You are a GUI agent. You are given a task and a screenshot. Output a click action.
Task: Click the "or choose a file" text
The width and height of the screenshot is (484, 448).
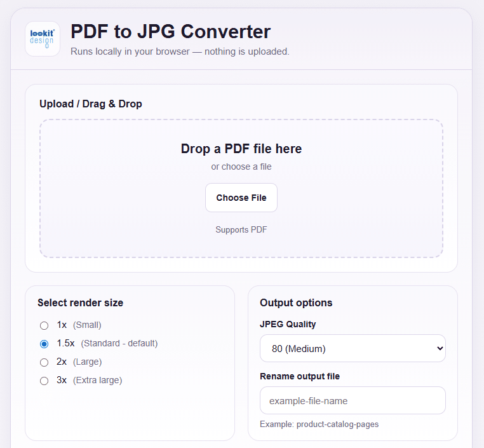(x=241, y=166)
